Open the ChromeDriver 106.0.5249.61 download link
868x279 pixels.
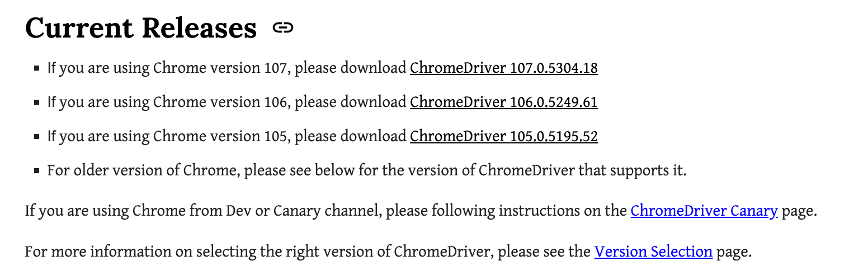point(504,103)
